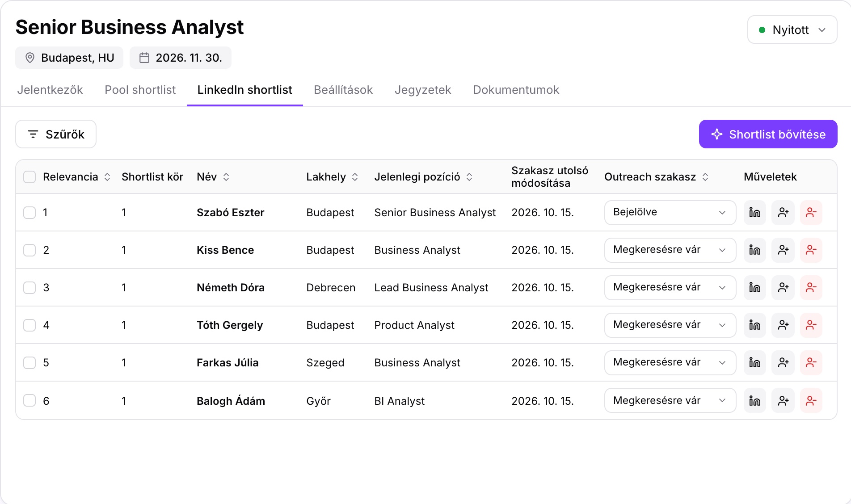
Task: Open outreach stage dropdown for Farkas Júlia
Action: [670, 362]
